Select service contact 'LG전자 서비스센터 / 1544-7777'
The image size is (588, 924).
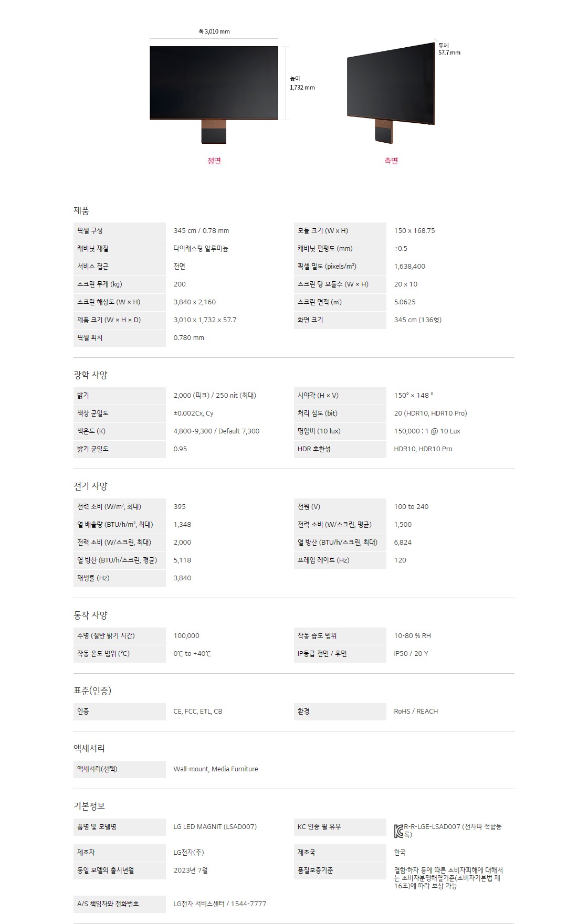[x=220, y=904]
